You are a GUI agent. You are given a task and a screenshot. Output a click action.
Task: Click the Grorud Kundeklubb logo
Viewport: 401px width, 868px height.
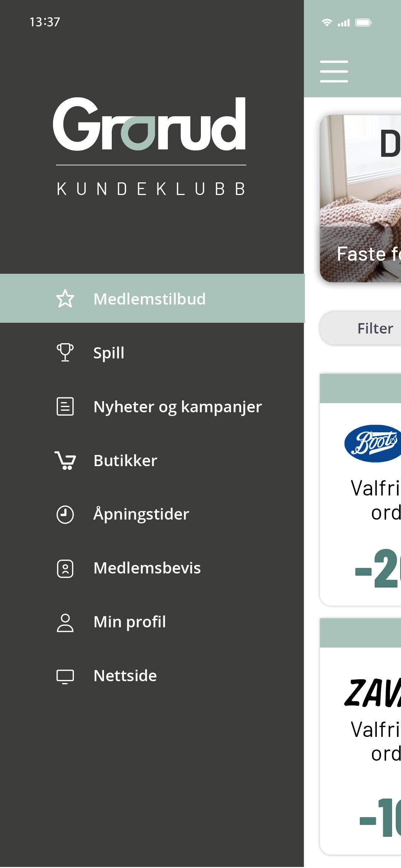tap(150, 147)
